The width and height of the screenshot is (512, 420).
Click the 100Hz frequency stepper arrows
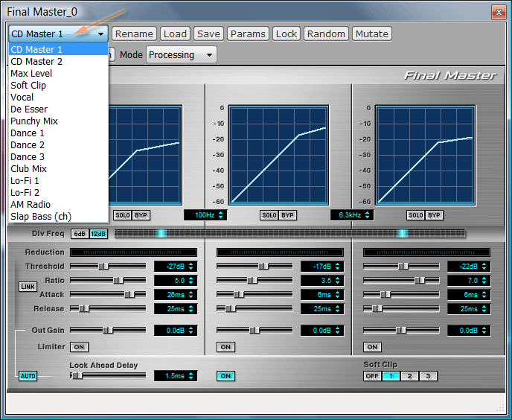pyautogui.click(x=221, y=214)
